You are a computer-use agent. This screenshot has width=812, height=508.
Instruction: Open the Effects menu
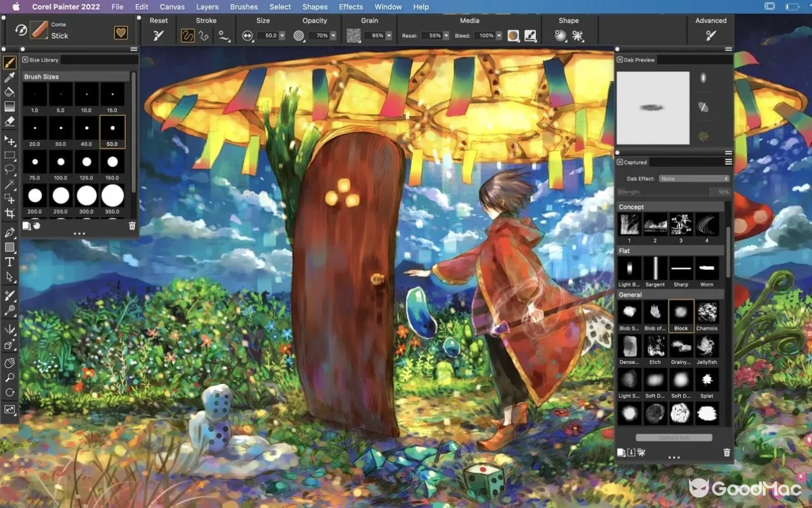pyautogui.click(x=351, y=7)
